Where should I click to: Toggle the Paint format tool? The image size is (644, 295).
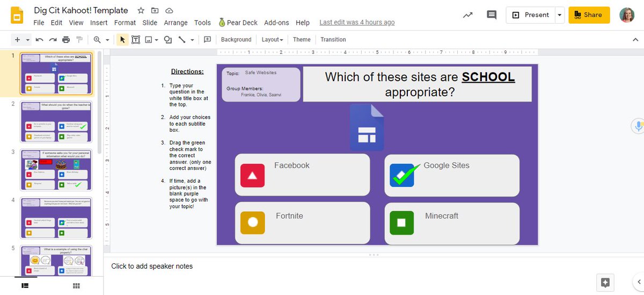pos(79,40)
